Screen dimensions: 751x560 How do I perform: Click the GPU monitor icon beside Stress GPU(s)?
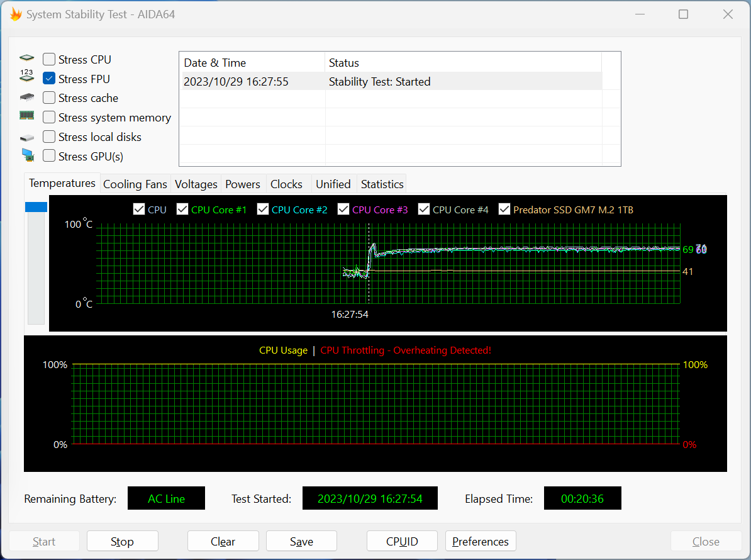click(28, 155)
